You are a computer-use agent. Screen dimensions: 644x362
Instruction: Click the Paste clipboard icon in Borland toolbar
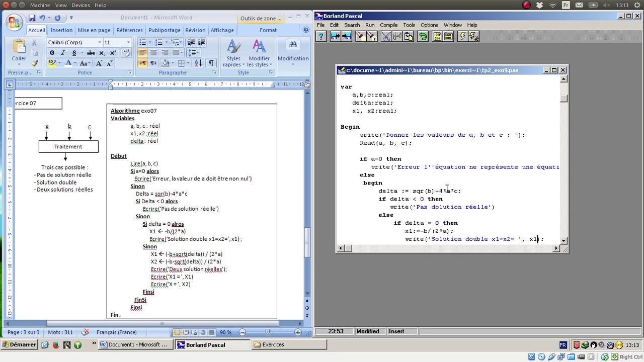[x=409, y=36]
